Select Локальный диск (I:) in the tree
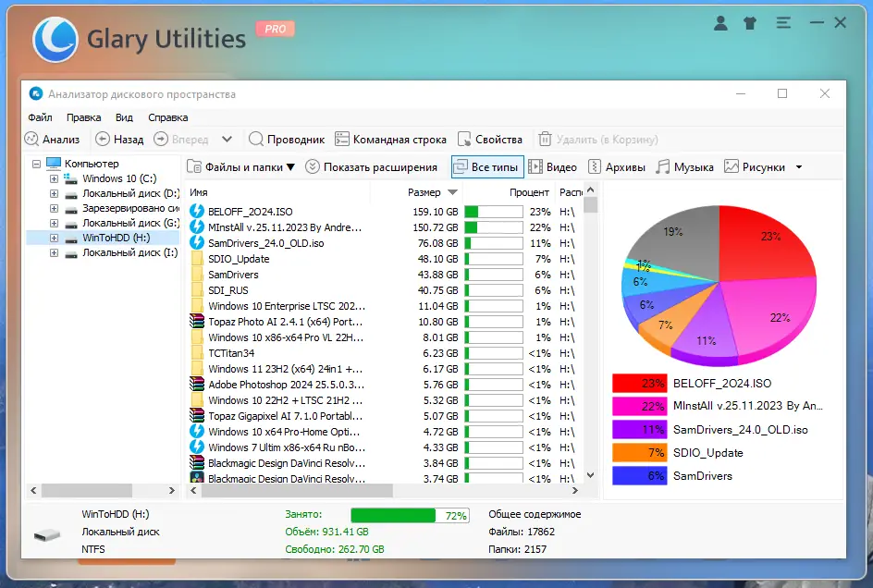Viewport: 873px width, 588px height. [x=129, y=252]
